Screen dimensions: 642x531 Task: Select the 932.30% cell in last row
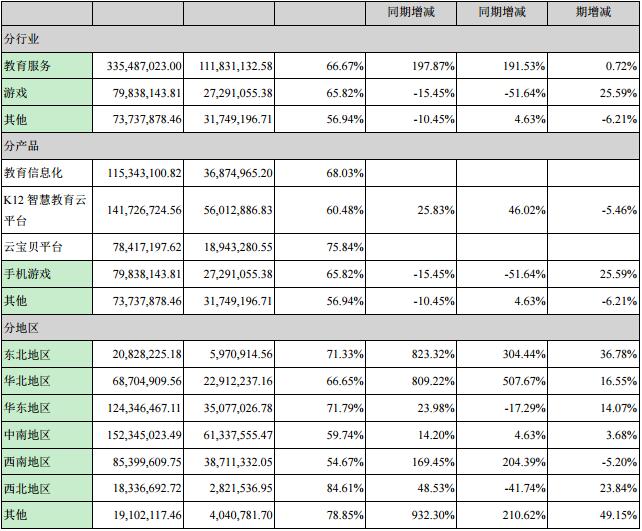[x=412, y=516]
